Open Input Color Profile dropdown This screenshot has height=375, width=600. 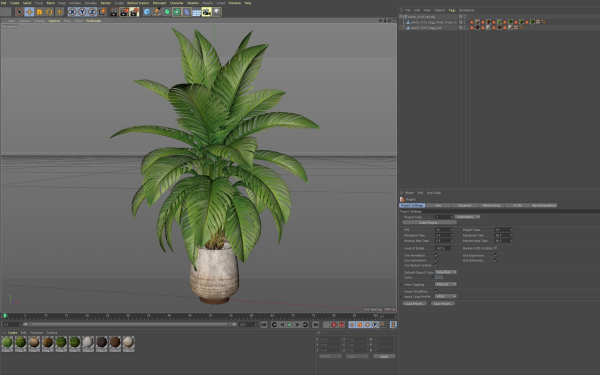click(x=445, y=296)
